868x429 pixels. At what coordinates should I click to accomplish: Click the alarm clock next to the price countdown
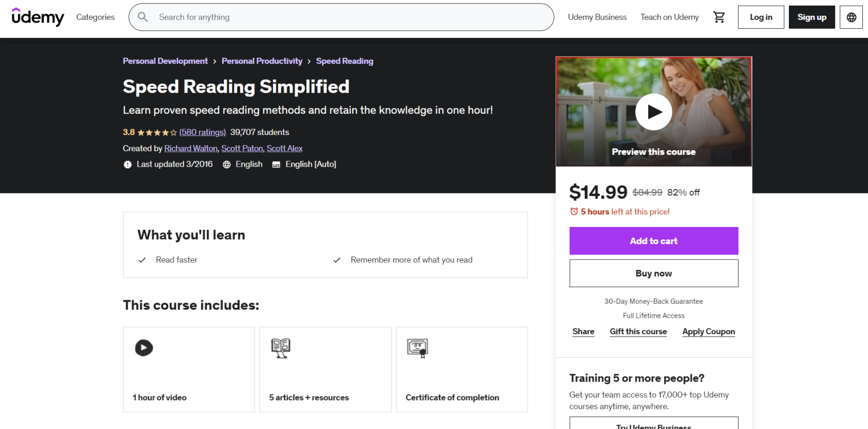click(574, 211)
